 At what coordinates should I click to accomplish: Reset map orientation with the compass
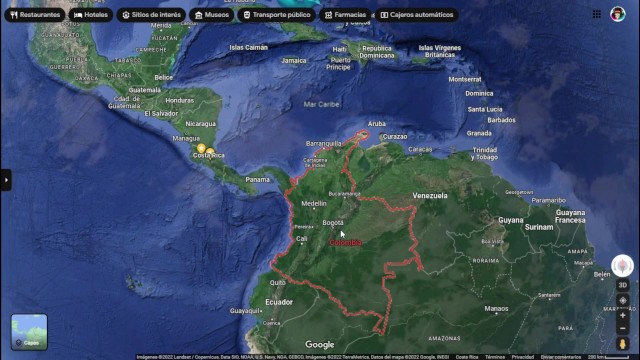(622, 266)
